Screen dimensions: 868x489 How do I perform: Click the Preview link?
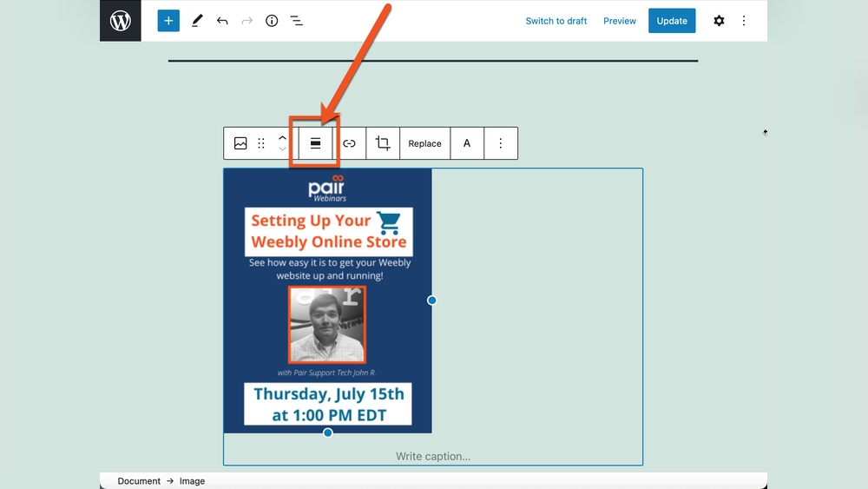coord(620,21)
